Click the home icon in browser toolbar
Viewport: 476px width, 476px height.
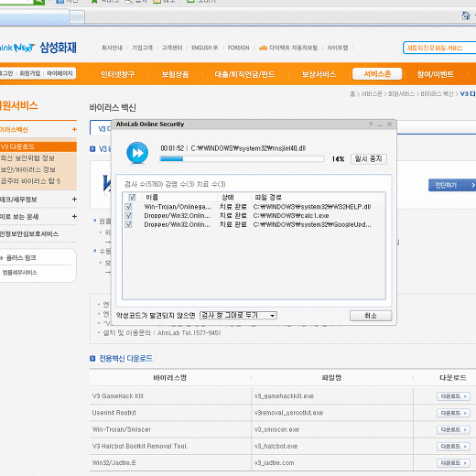pos(466,16)
